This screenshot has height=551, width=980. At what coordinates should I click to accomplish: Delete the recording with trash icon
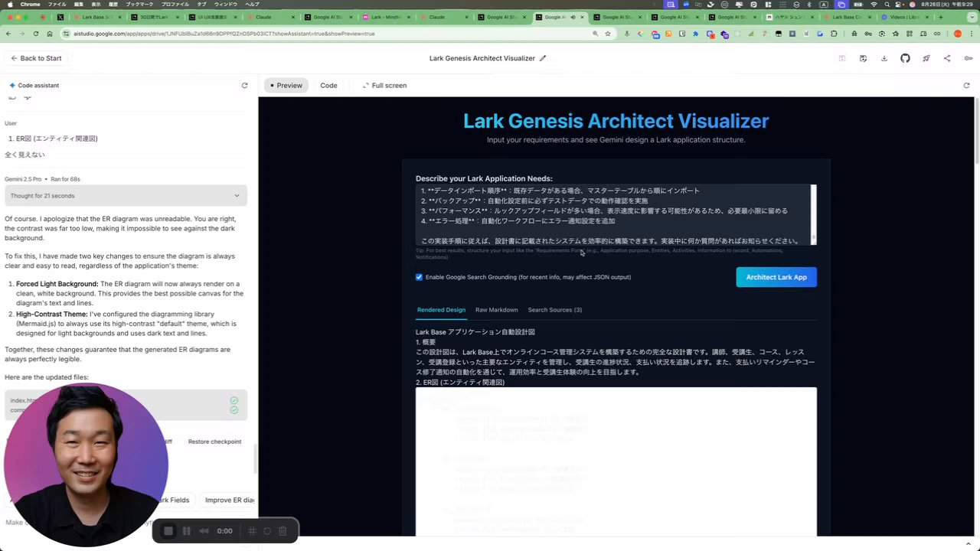(283, 530)
